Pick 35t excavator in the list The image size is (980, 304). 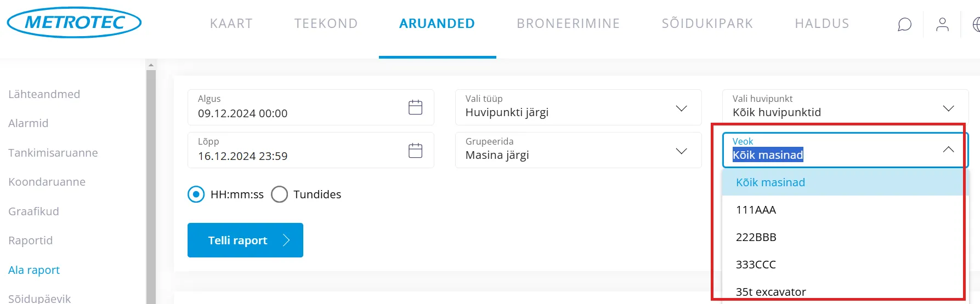coord(771,292)
